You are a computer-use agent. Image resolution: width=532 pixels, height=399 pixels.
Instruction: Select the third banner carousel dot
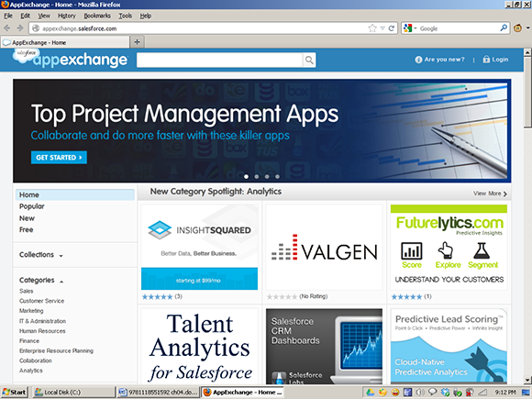tap(267, 176)
